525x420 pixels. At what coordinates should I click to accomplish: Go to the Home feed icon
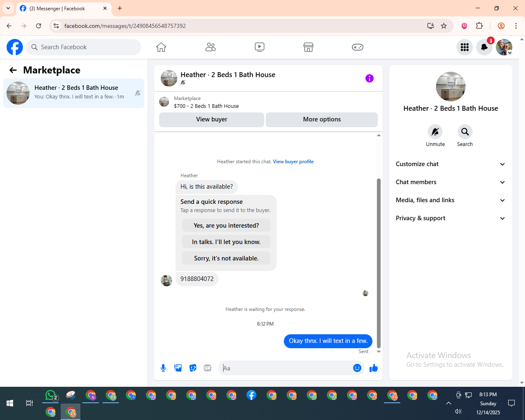161,47
